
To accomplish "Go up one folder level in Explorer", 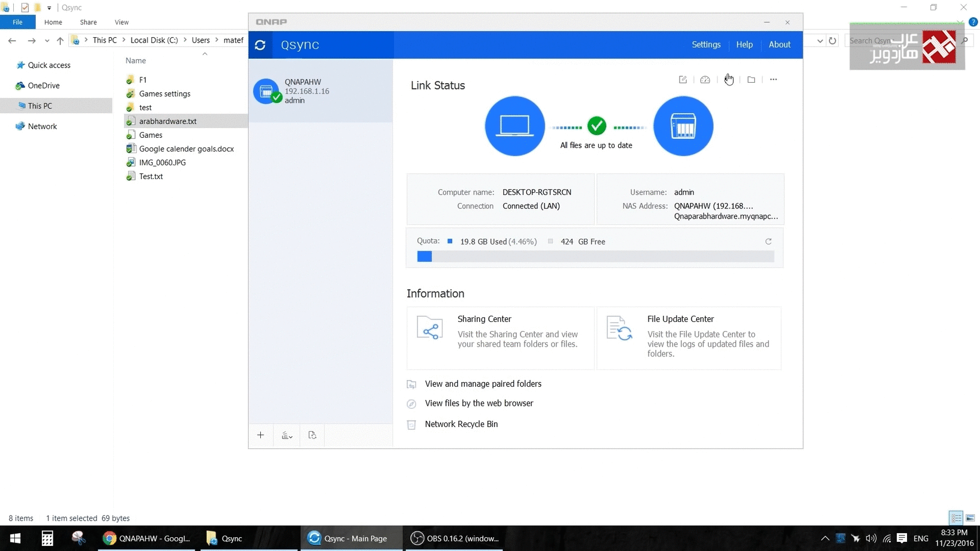I will tap(60, 41).
